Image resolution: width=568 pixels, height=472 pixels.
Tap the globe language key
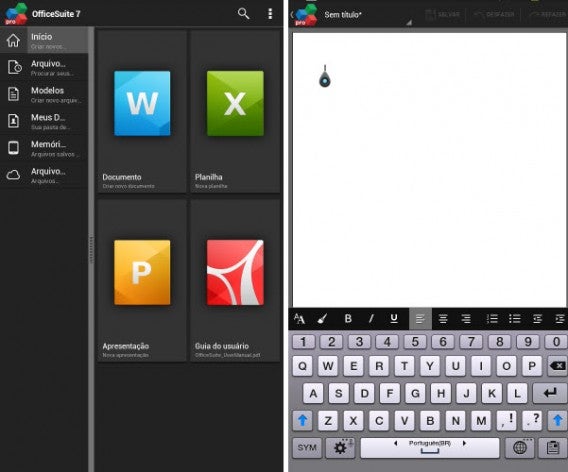pos(519,448)
